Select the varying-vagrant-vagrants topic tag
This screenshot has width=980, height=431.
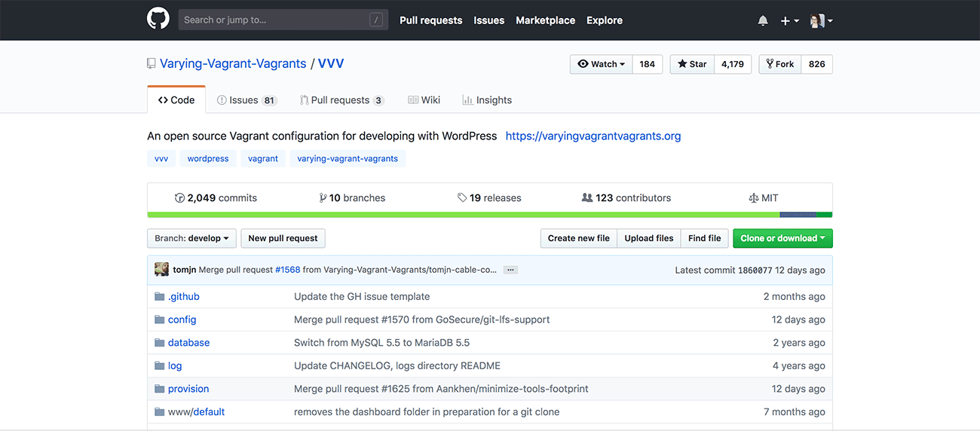tap(348, 159)
